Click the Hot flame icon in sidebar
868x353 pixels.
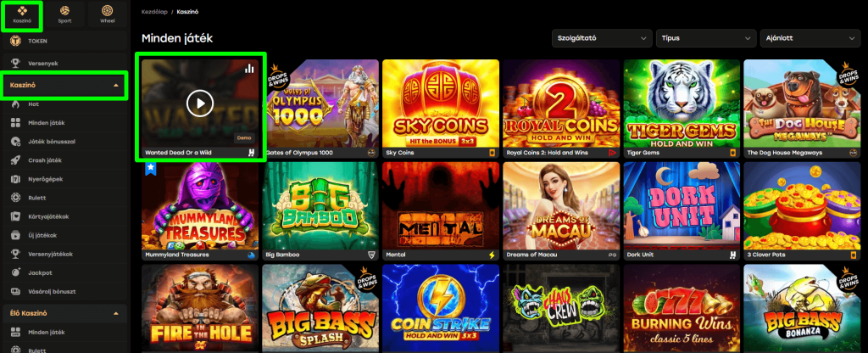coord(16,104)
